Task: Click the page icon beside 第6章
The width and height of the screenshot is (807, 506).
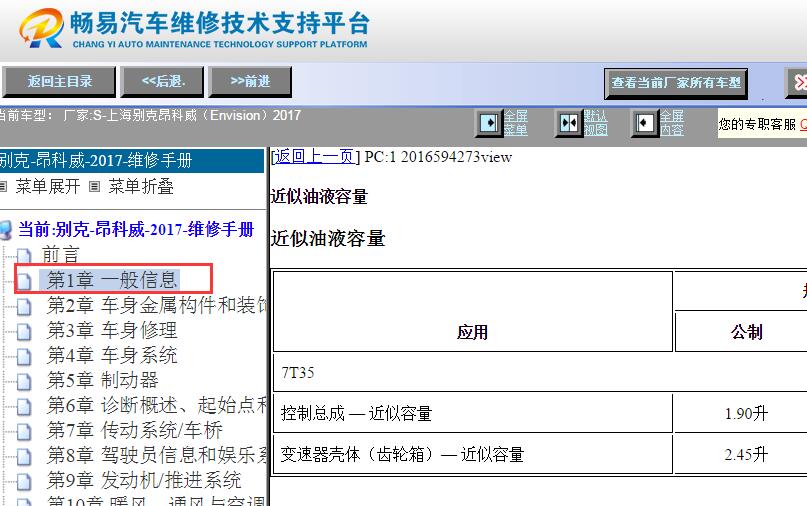Action: [24, 407]
